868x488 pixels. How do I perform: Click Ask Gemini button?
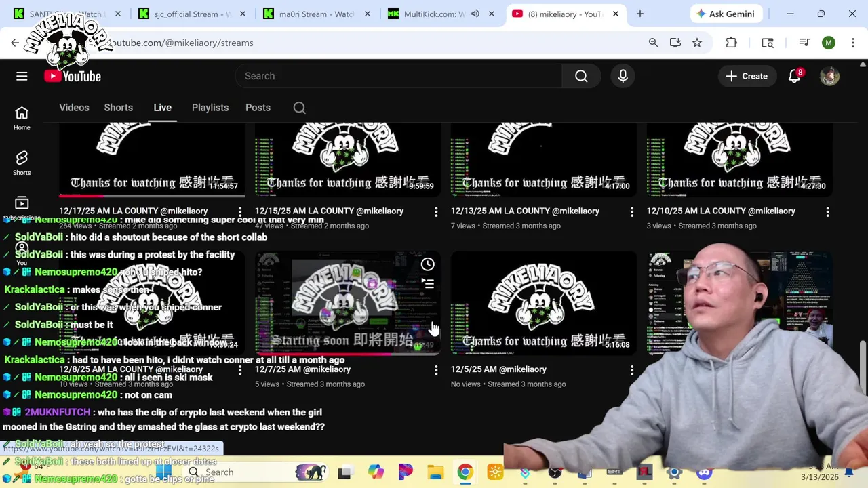coord(726,14)
